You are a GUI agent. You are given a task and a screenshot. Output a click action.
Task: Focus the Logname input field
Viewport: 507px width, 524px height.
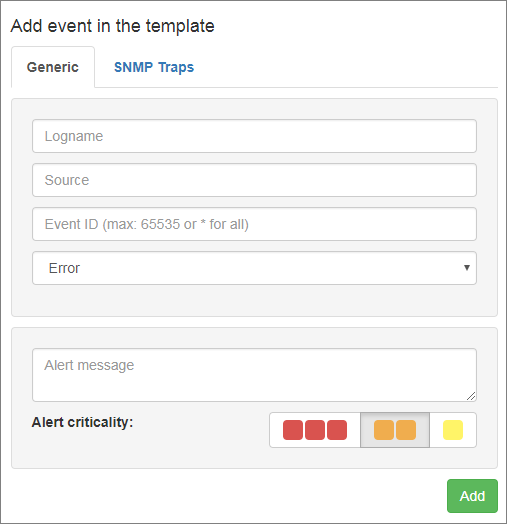click(254, 136)
